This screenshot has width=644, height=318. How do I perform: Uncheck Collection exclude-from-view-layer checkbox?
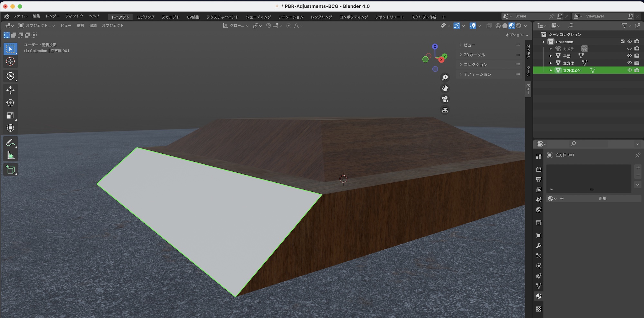pos(622,42)
